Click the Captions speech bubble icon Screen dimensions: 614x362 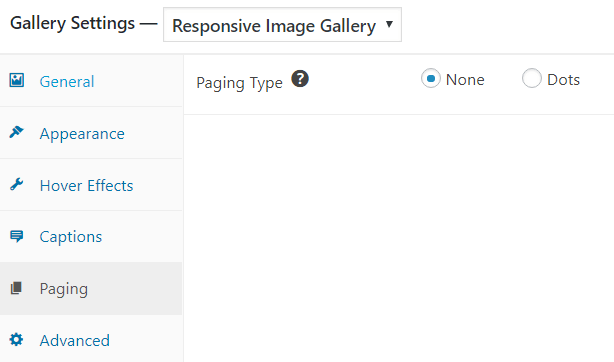[16, 236]
